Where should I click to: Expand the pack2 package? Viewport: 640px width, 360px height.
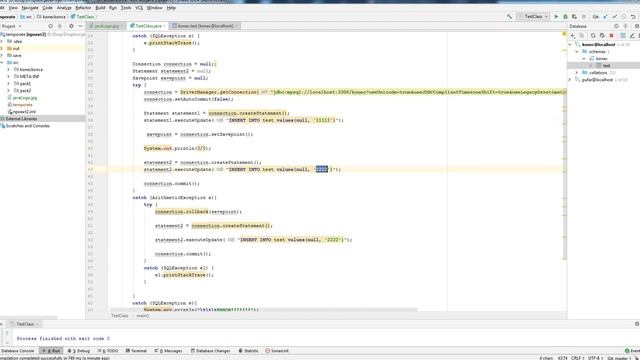pos(9,91)
